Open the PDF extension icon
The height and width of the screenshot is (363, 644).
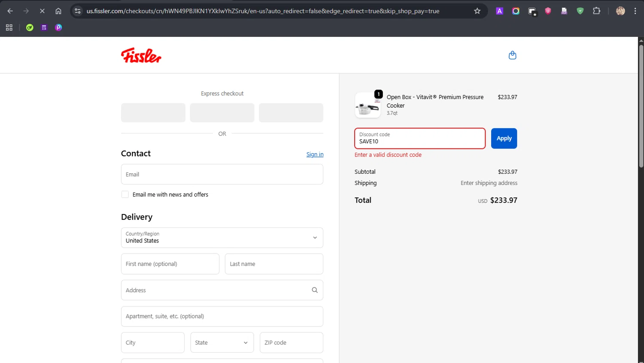tap(564, 11)
